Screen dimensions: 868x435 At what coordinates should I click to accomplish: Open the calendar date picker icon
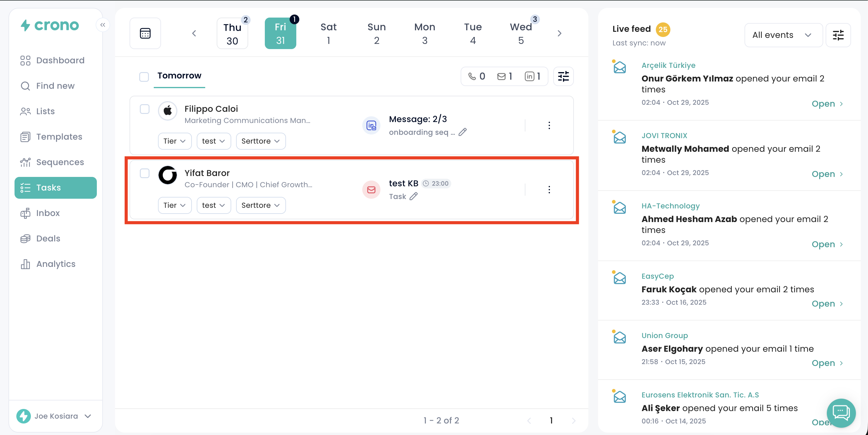click(145, 33)
